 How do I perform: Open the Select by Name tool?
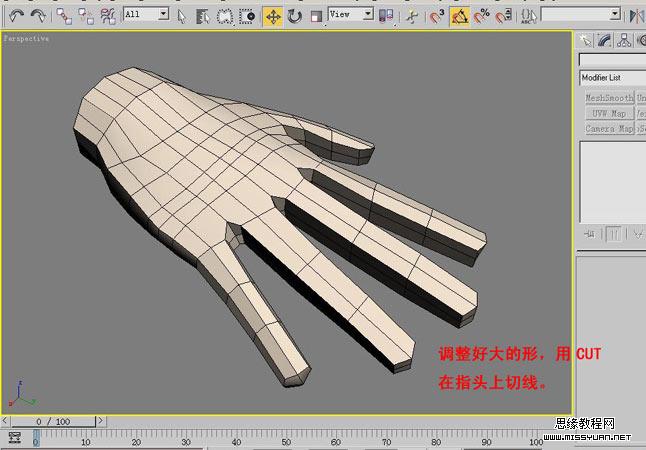click(203, 16)
